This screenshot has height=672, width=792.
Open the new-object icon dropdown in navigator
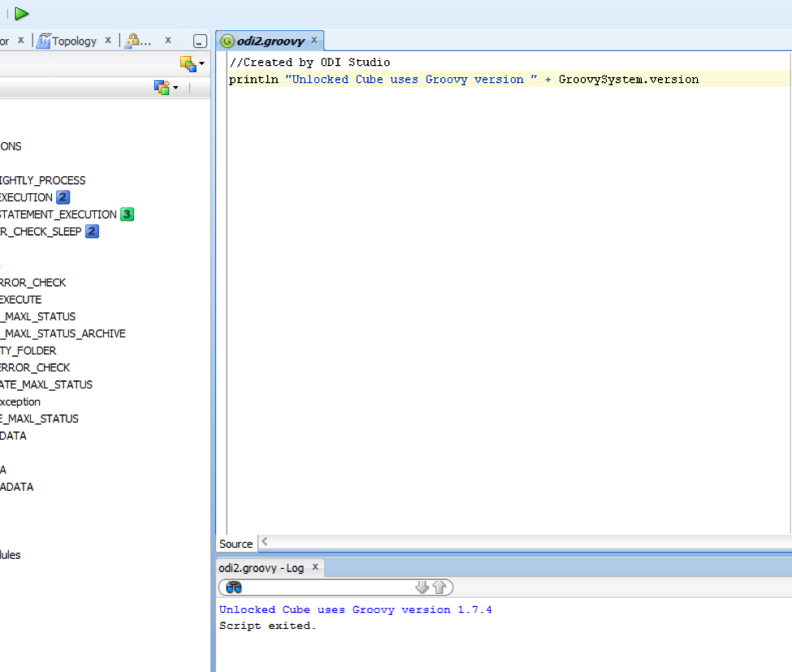166,87
